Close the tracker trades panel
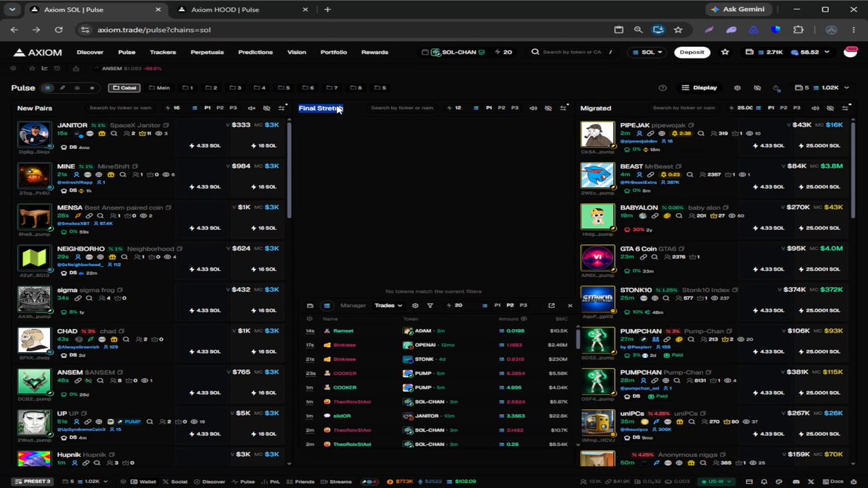This screenshot has height=488, width=868. [x=569, y=305]
